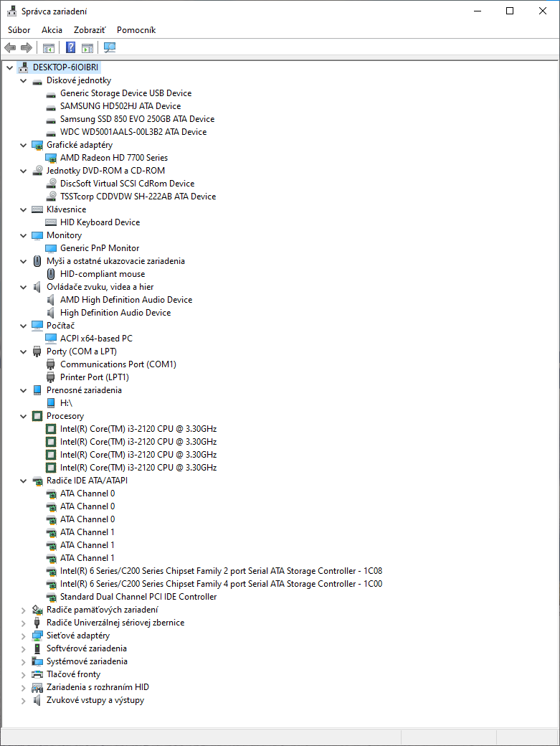Click the HID-compliant mouse icon
This screenshot has width=560, height=746.
[51, 274]
